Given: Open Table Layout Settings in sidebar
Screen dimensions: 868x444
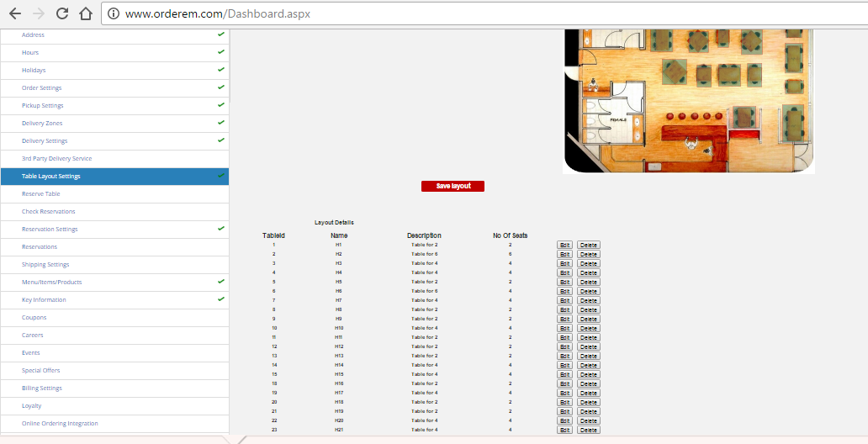Looking at the screenshot, I should point(51,177).
